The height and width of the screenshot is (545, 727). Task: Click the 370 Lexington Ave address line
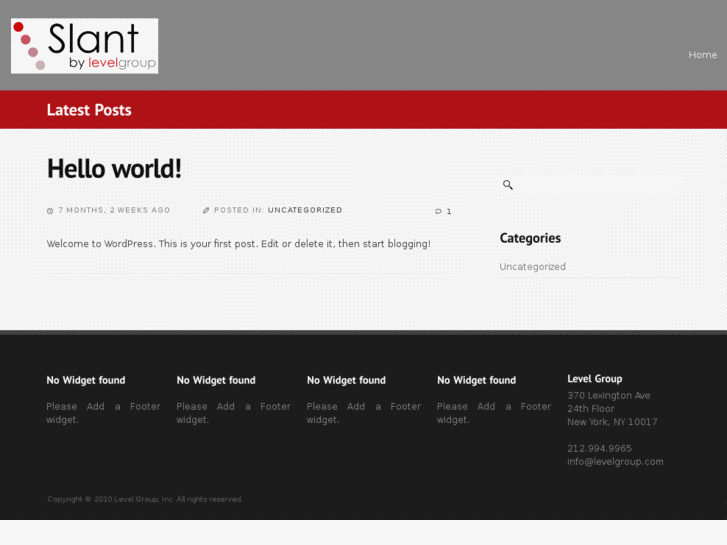[608, 396]
